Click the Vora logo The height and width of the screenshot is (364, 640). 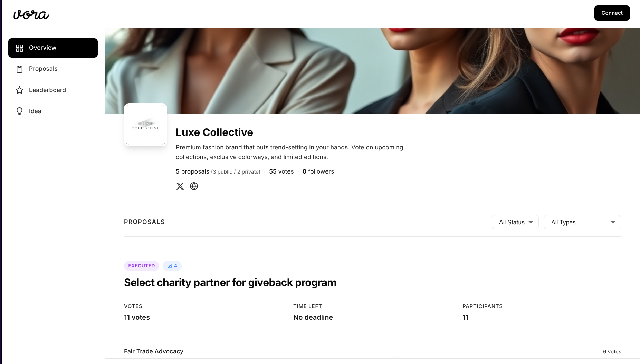[x=31, y=15]
